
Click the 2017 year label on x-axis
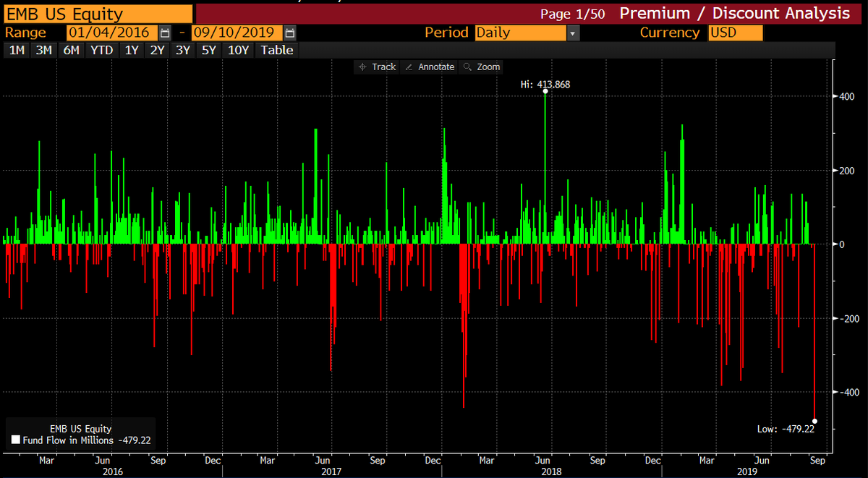pos(331,471)
